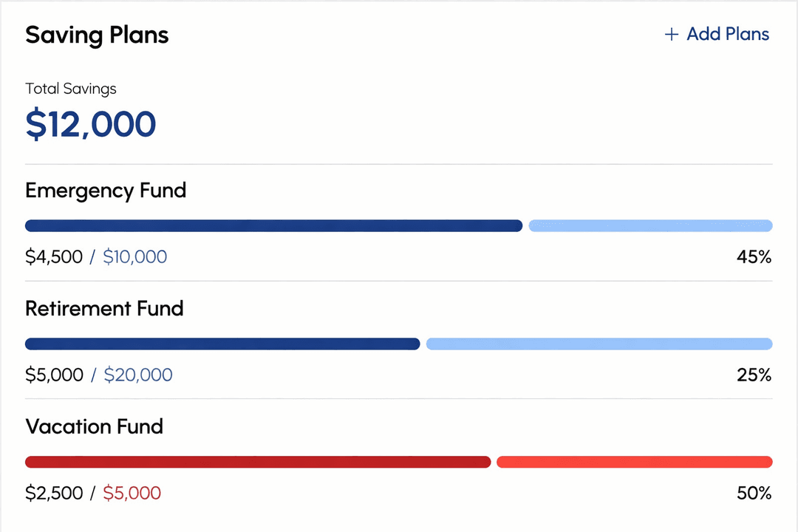The image size is (798, 532).
Task: Click the 50% Vacation Fund percentage
Action: coord(754,494)
